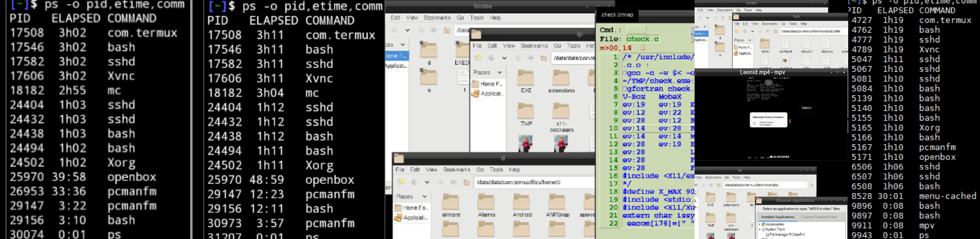980x239 pixels.
Task: Open extensions folder in ip window beside editor
Action: coord(561,81)
